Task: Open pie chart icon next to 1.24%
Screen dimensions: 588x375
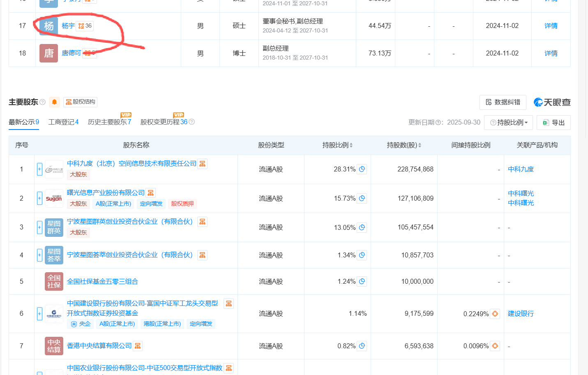Action: 362,282
